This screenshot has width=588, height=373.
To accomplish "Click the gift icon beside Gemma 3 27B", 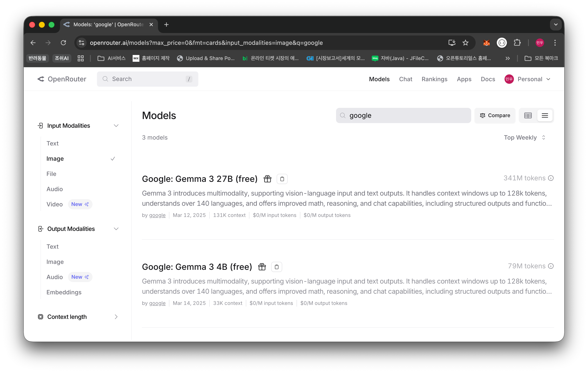I will coord(267,179).
